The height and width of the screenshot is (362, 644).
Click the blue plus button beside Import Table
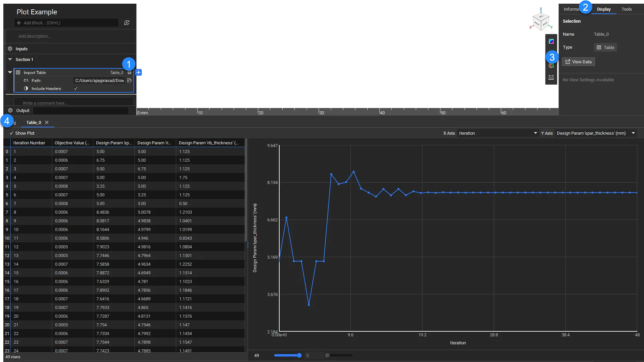point(139,72)
